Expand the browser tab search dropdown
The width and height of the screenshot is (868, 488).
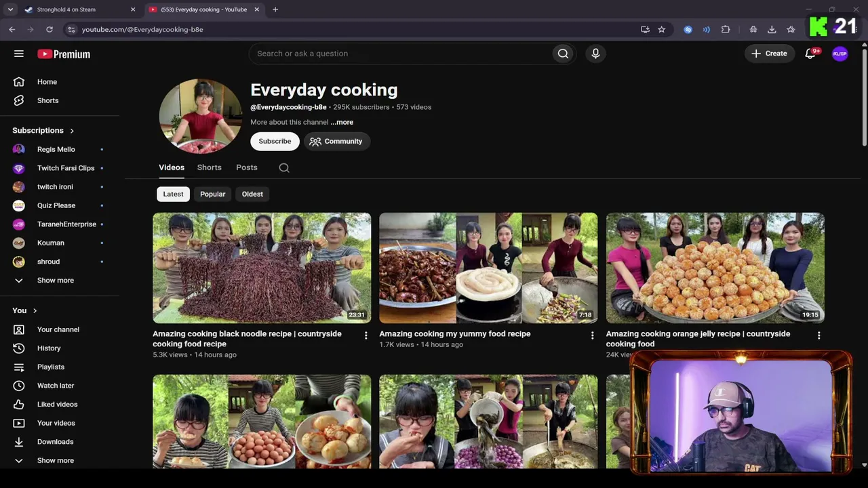pyautogui.click(x=10, y=9)
